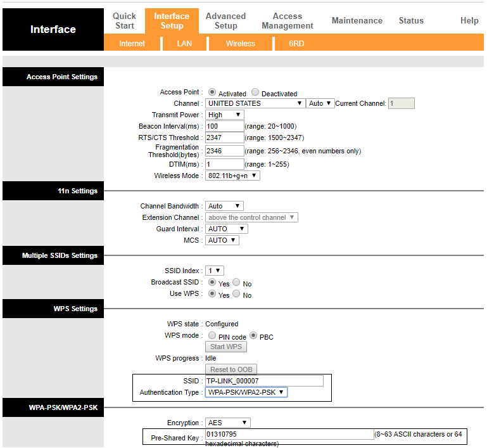The image size is (487, 448).
Task: Open the SSID Index dropdown
Action: 215,271
